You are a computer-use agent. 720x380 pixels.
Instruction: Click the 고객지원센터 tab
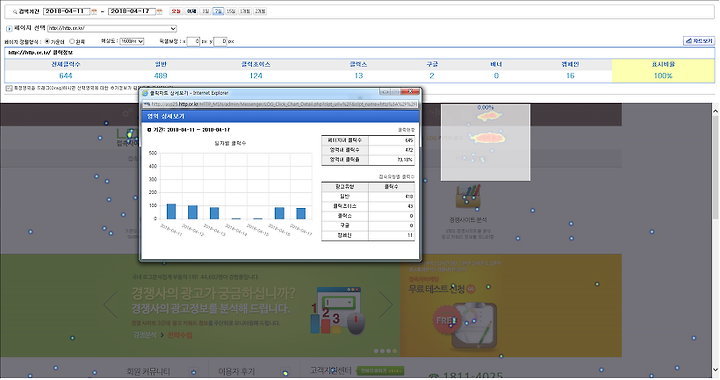click(x=331, y=370)
